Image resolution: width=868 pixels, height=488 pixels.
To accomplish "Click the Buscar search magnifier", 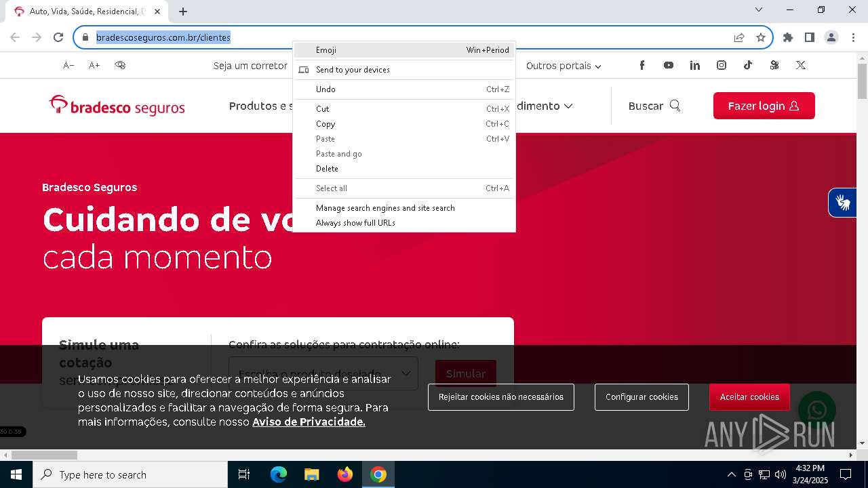I will pyautogui.click(x=675, y=106).
